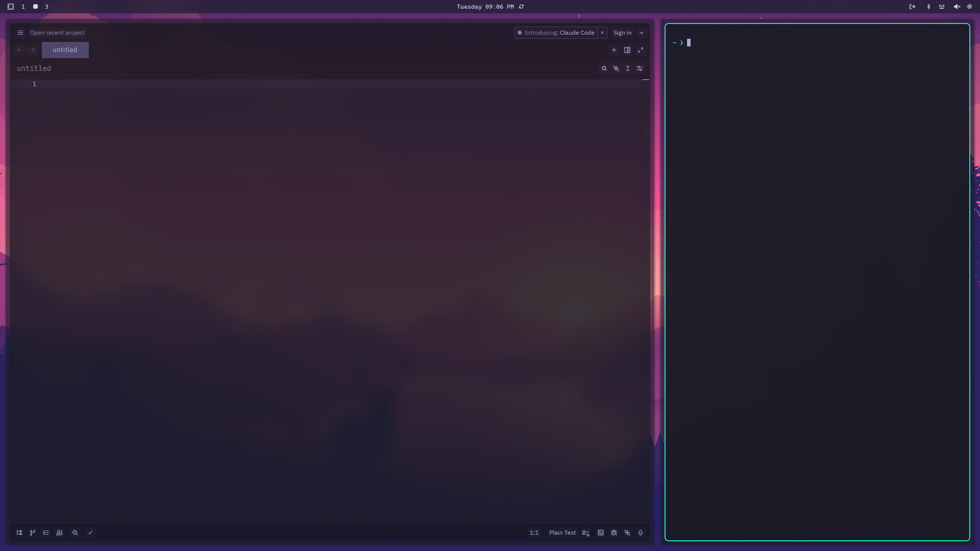This screenshot has height=551, width=980.
Task: Show notifications bell icon
Action: [641, 533]
